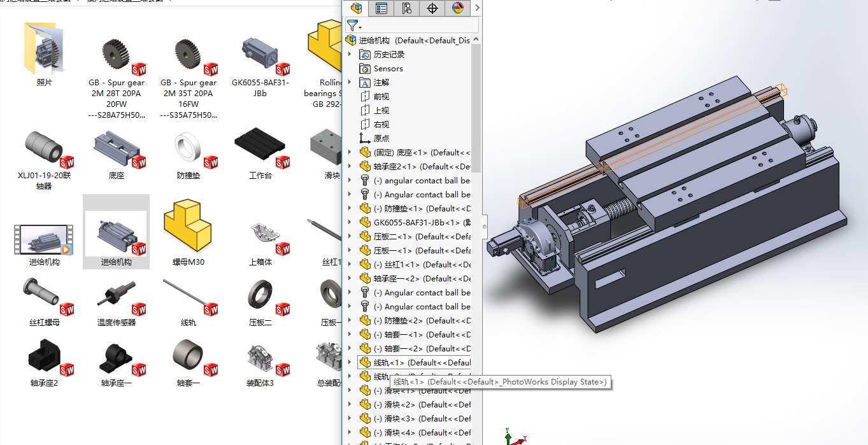Open the DisplayManager color sphere tab

coord(458,8)
